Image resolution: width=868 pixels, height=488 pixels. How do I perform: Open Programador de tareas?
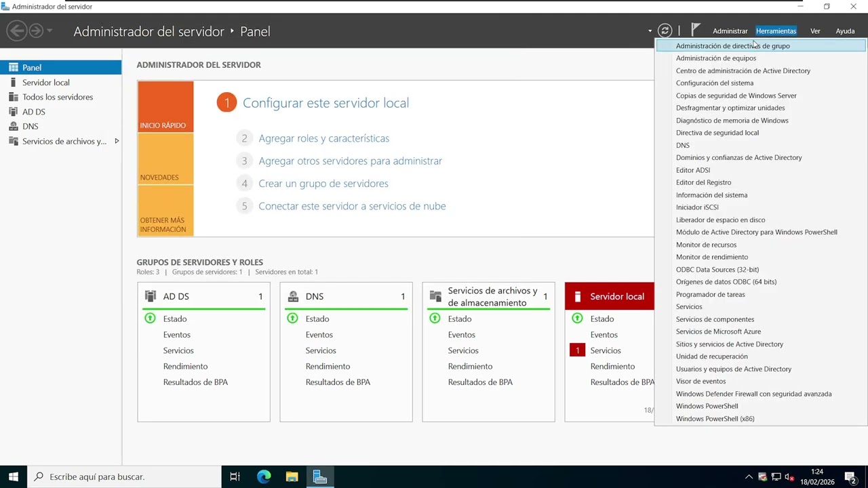[x=761, y=294]
